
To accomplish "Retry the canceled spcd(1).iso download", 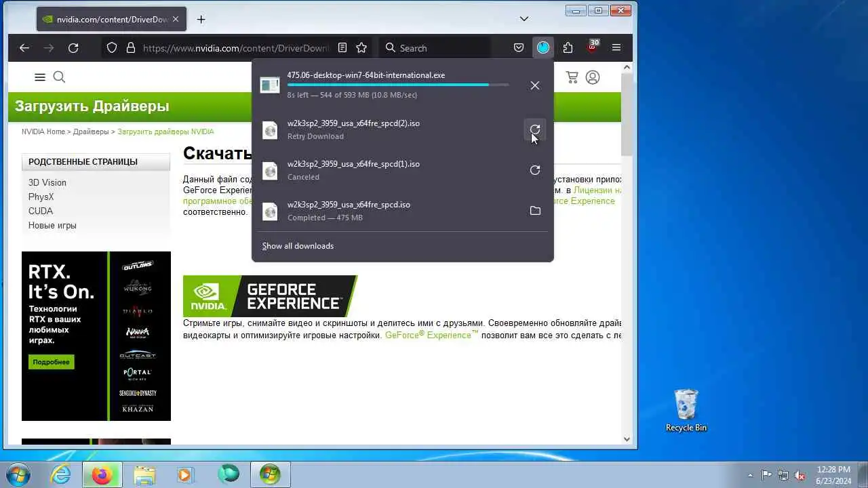I will [535, 170].
